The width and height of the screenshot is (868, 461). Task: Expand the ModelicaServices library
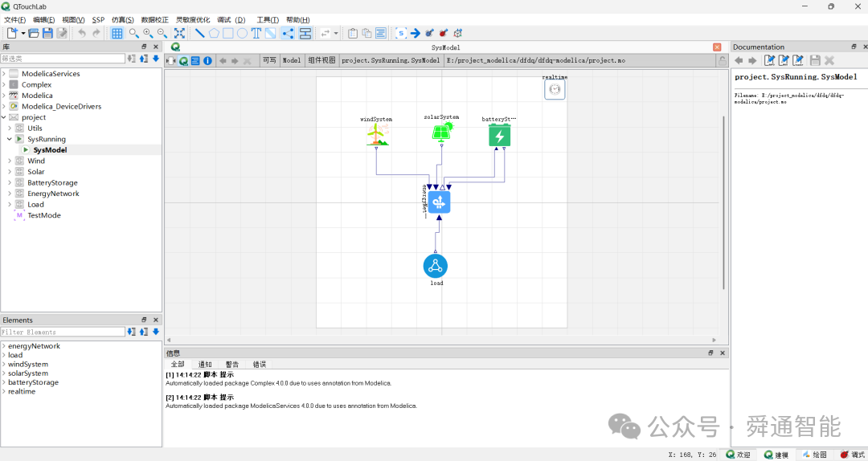pos(4,74)
